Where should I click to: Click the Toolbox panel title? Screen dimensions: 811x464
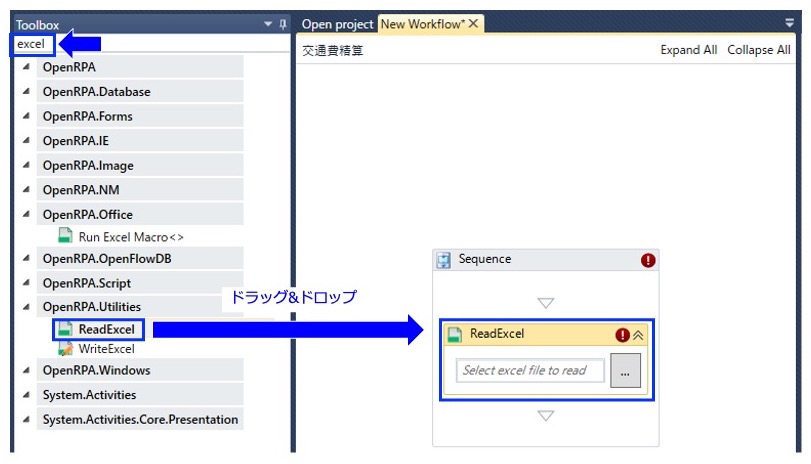(37, 25)
